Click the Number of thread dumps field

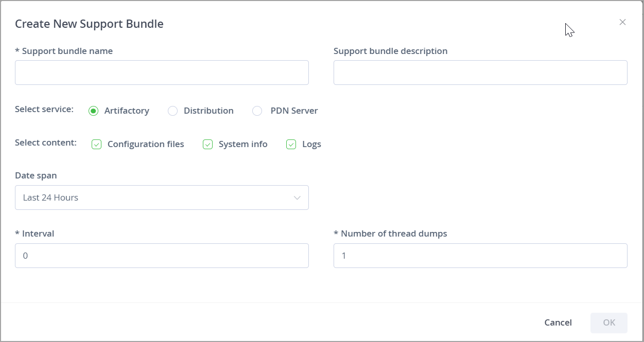point(480,256)
